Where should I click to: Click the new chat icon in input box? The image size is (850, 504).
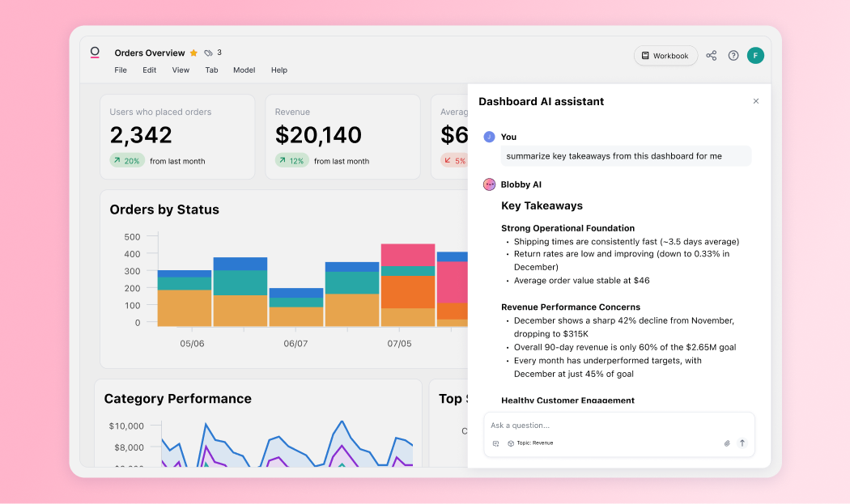pyautogui.click(x=495, y=443)
